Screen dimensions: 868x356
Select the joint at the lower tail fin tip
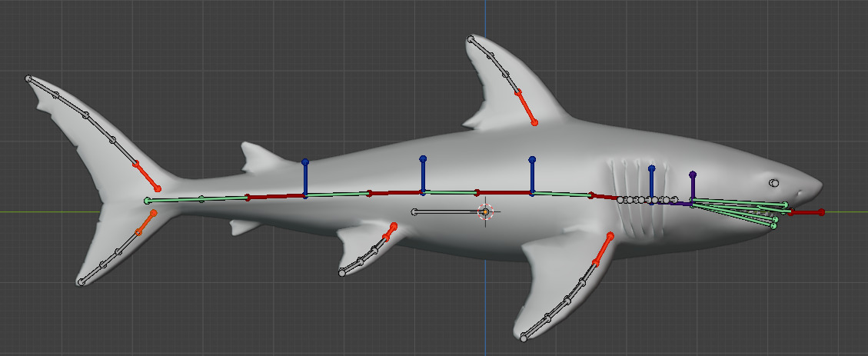pyautogui.click(x=81, y=282)
